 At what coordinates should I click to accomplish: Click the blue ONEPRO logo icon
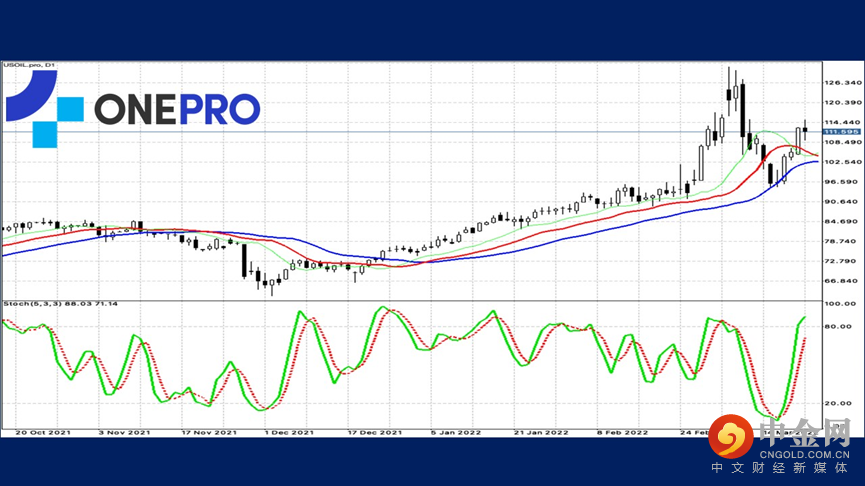point(44,108)
